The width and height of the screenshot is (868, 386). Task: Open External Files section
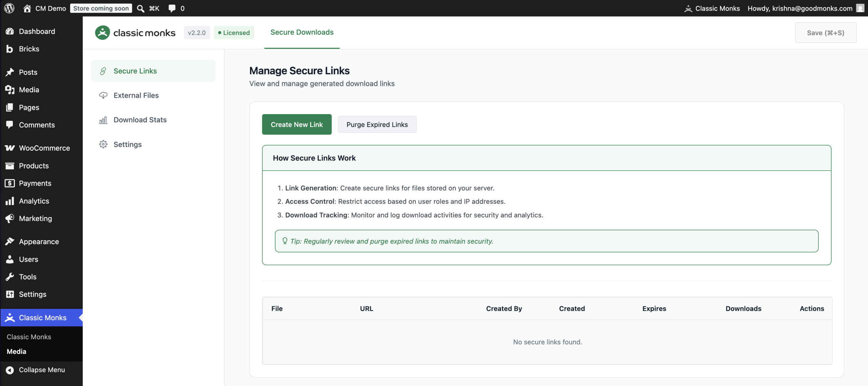(153, 95)
